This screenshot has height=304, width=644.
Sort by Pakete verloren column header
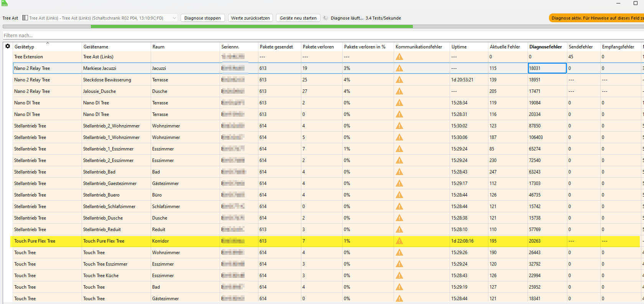click(x=318, y=47)
